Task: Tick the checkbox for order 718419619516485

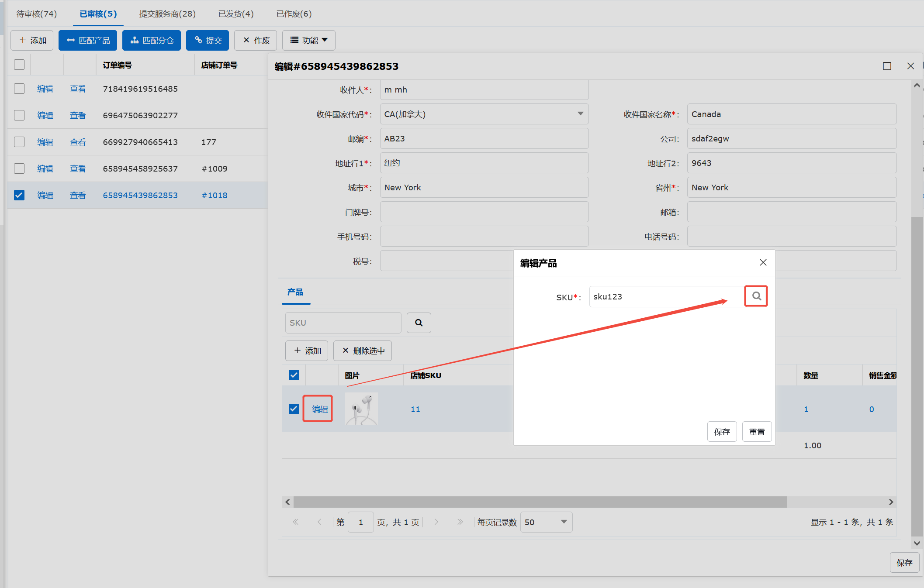Action: click(x=19, y=89)
